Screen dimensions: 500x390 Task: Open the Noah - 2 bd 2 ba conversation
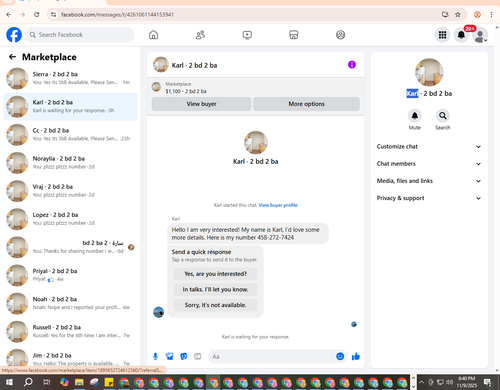pos(70,303)
